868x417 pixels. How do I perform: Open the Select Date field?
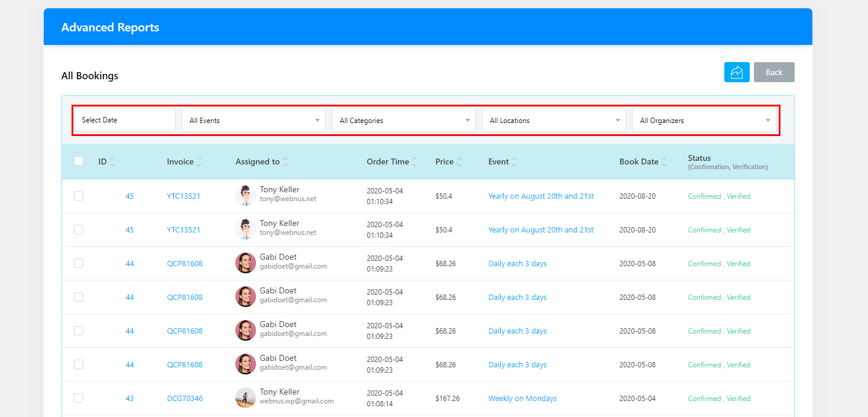(x=125, y=120)
